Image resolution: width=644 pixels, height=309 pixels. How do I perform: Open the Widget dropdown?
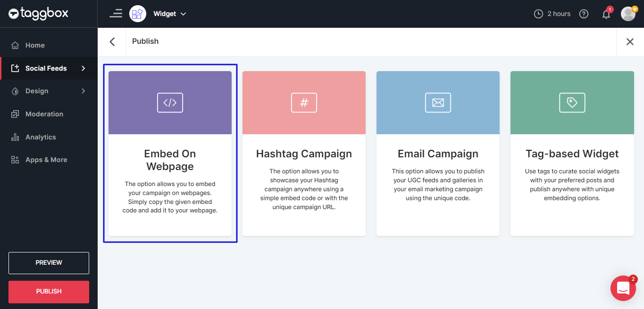pyautogui.click(x=170, y=14)
